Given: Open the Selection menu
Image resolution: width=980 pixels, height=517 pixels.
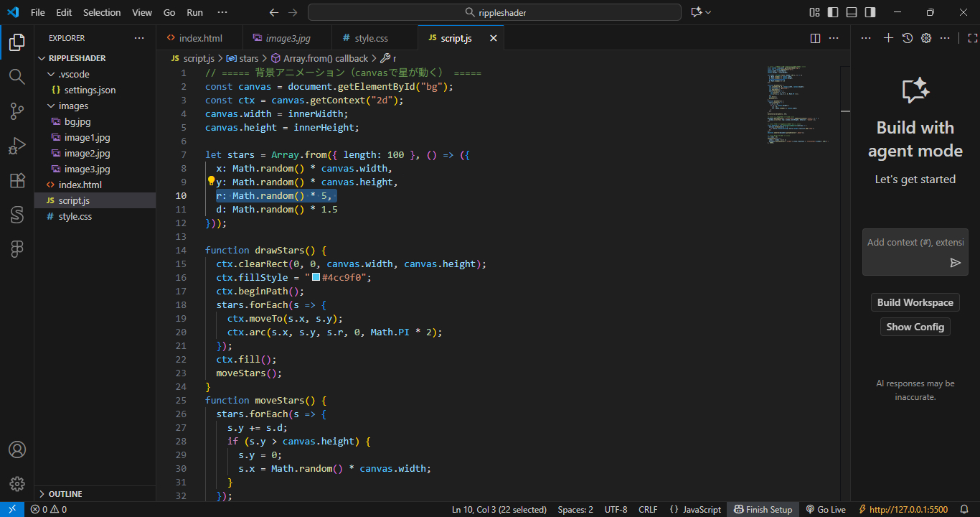Looking at the screenshot, I should pyautogui.click(x=102, y=11).
